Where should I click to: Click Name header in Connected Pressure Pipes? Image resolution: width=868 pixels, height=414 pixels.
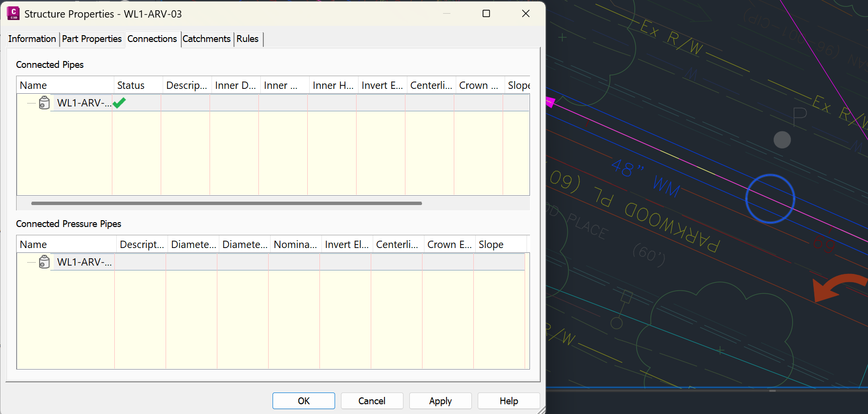point(66,245)
